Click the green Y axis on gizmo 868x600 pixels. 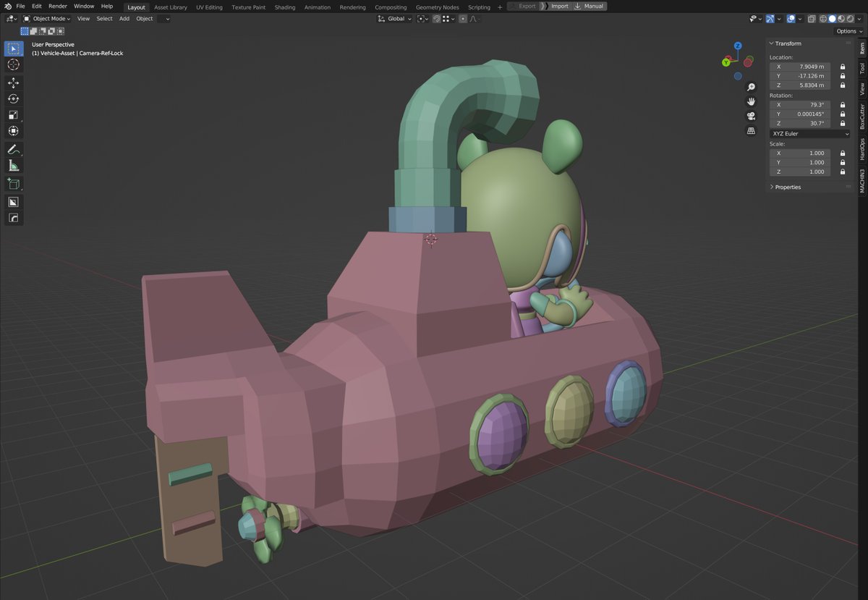pyautogui.click(x=726, y=62)
